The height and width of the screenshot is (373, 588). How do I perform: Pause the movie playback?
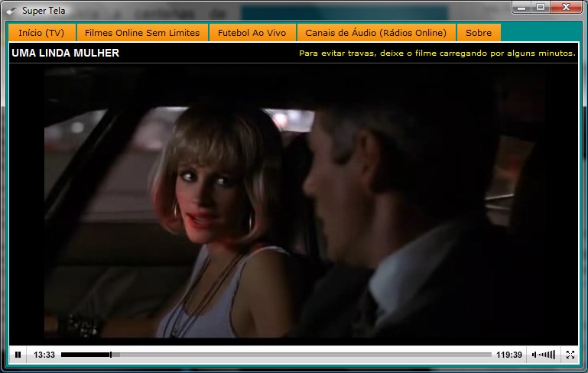(18, 355)
